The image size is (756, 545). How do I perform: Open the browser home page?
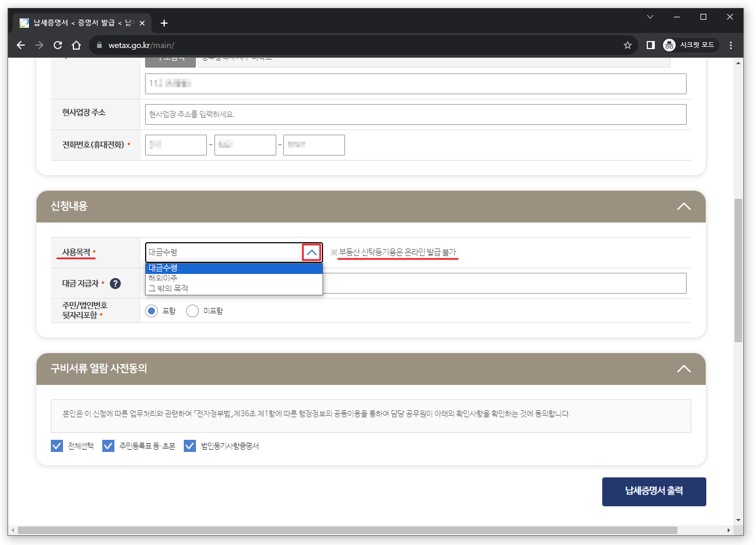(x=76, y=45)
